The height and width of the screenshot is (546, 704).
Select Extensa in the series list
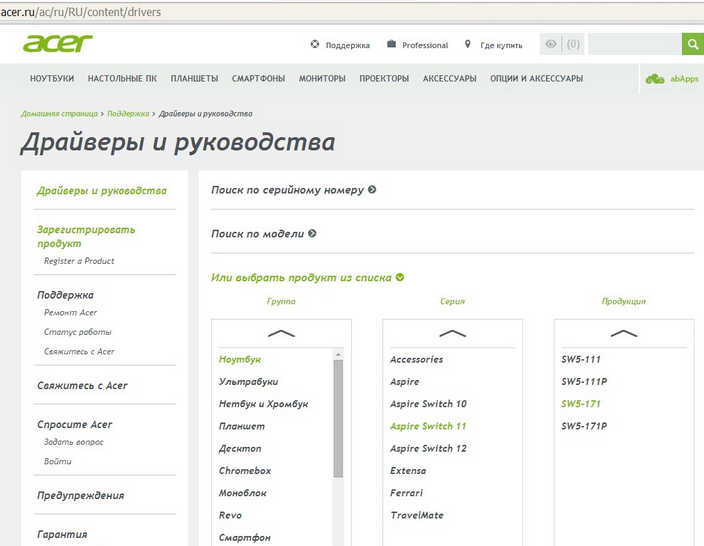click(x=408, y=471)
